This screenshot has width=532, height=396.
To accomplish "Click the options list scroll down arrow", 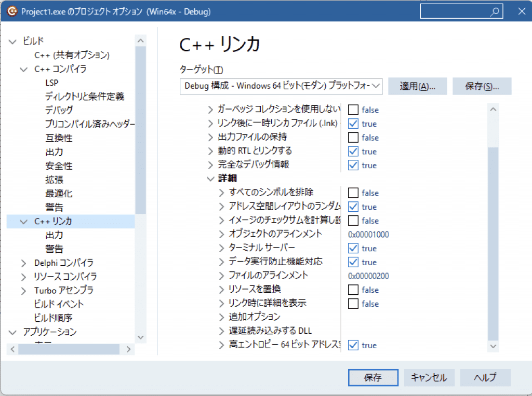I will [494, 346].
